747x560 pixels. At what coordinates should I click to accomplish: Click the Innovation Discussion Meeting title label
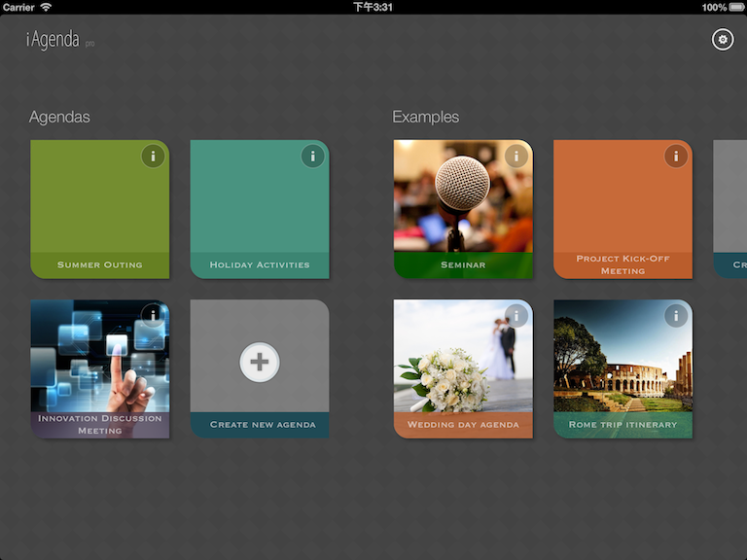tap(99, 424)
